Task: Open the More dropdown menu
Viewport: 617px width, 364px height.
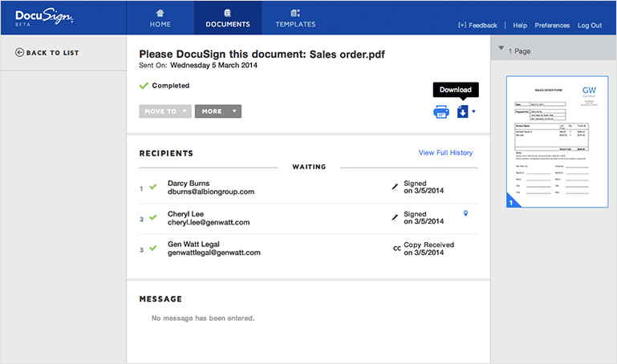Action: (x=218, y=111)
